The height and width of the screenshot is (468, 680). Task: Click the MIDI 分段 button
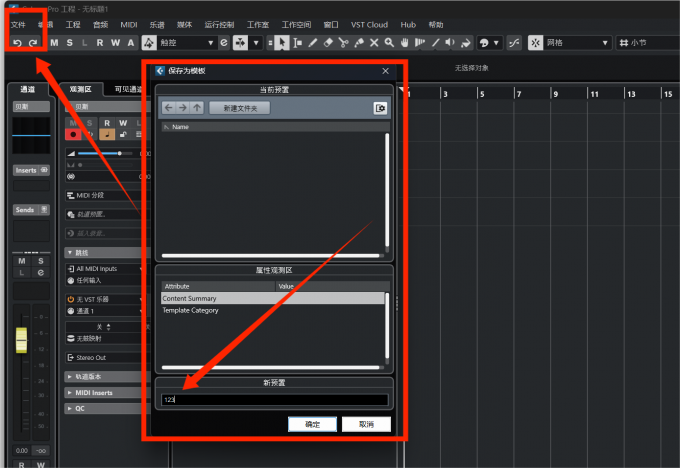[104, 196]
